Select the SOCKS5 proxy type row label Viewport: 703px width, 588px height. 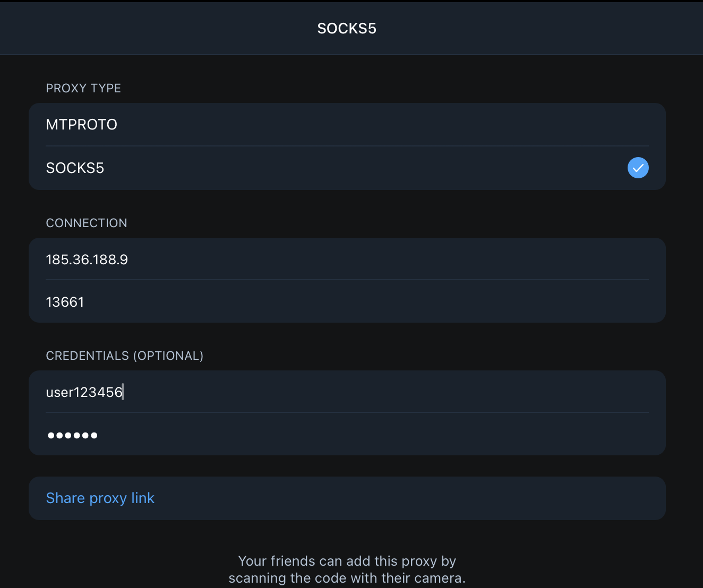coord(75,168)
